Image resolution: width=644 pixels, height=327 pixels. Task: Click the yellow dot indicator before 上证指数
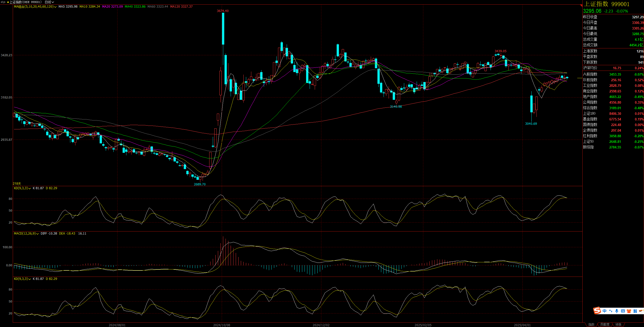pyautogui.click(x=8, y=2)
